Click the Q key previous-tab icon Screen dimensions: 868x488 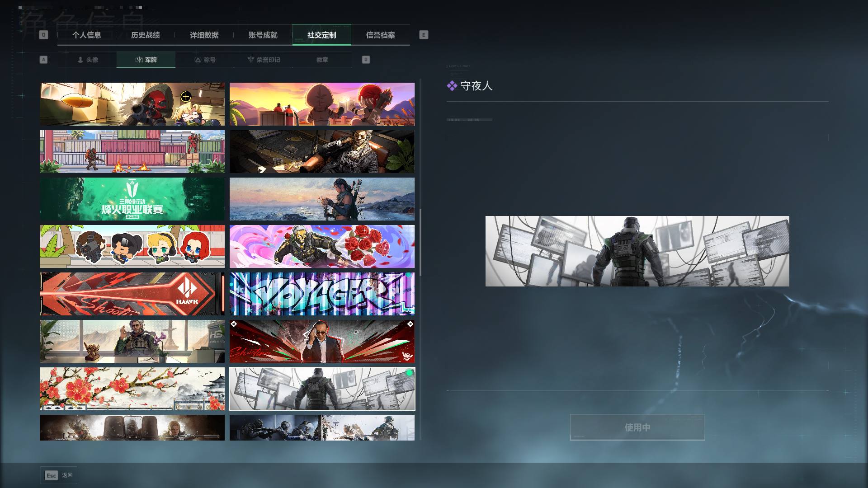click(43, 35)
